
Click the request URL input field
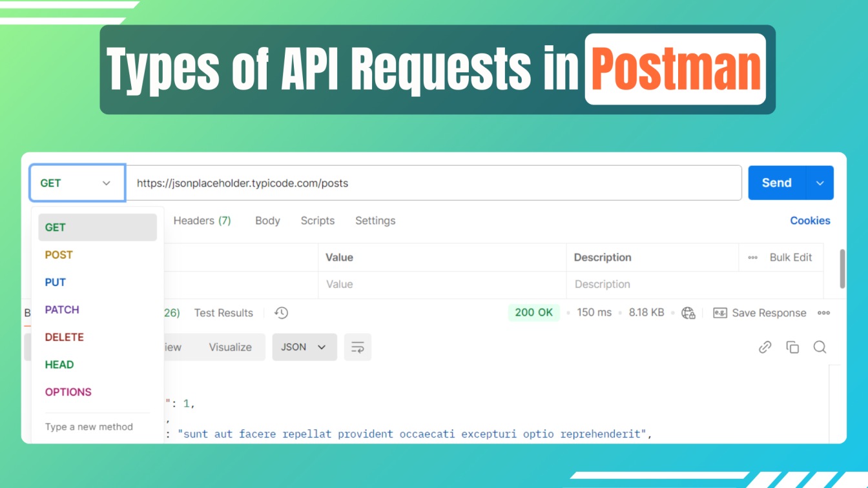(x=433, y=183)
